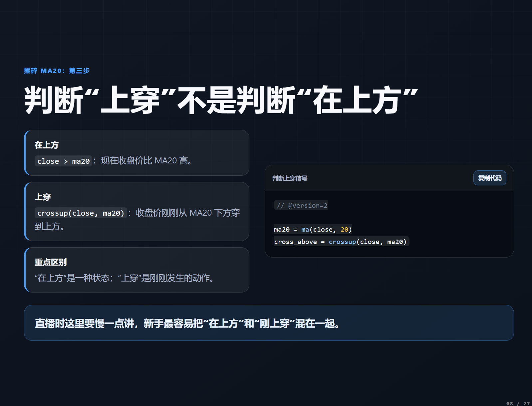Select the code line ma20 = ma(close, 20)
This screenshot has width=532, height=406.
(313, 230)
